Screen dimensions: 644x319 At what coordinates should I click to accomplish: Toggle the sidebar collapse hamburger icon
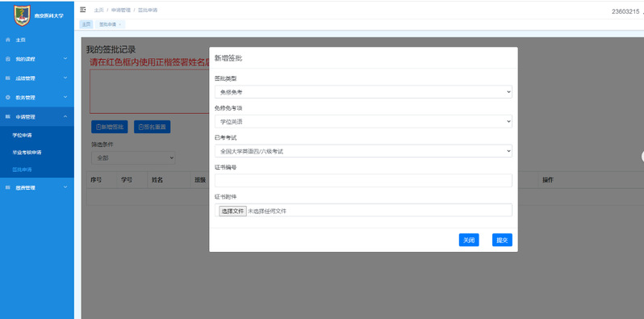click(83, 10)
